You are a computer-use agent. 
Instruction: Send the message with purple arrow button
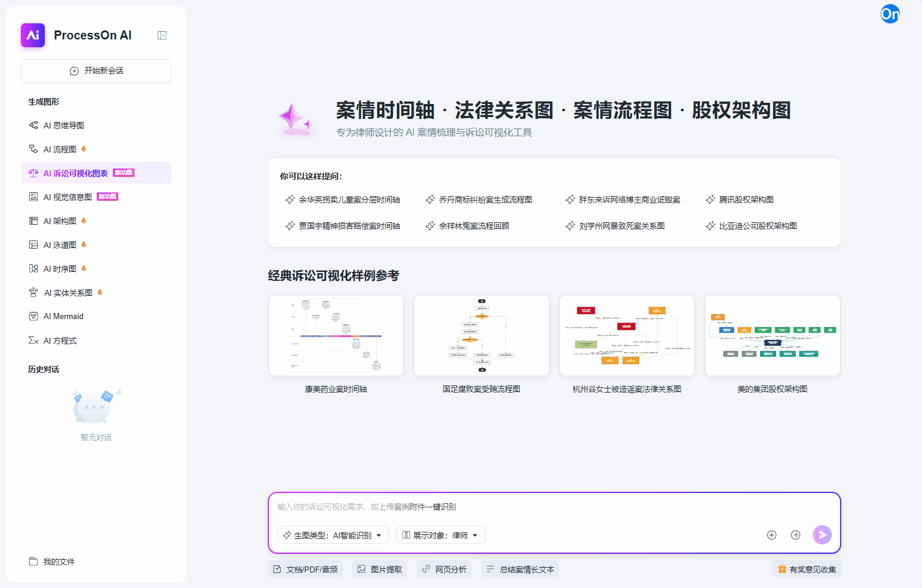click(x=822, y=535)
